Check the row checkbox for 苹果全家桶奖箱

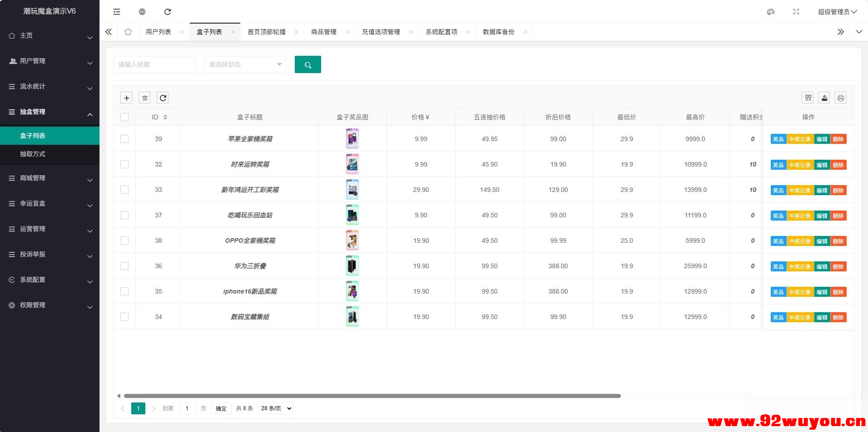124,139
